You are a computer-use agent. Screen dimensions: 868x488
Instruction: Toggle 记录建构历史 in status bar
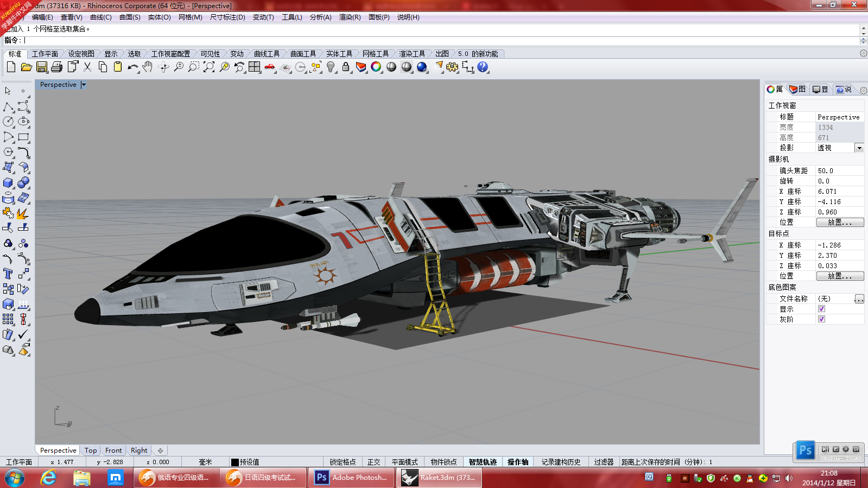[561, 462]
